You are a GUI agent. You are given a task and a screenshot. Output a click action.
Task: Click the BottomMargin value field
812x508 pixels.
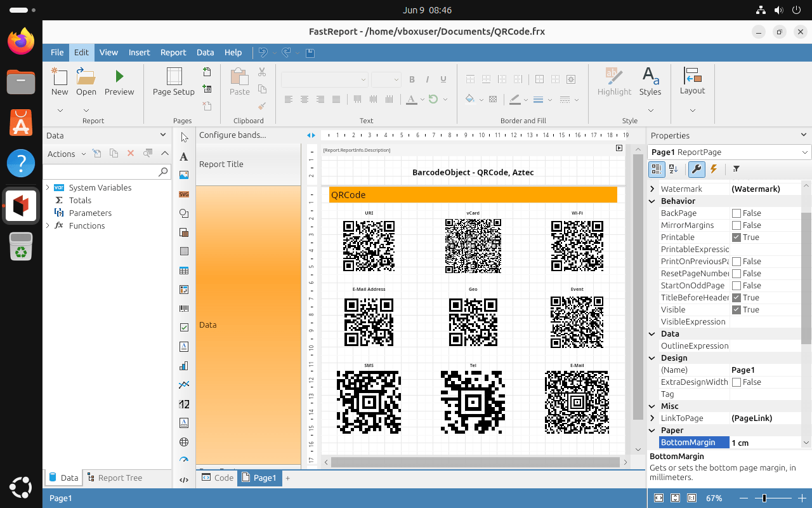tap(765, 443)
